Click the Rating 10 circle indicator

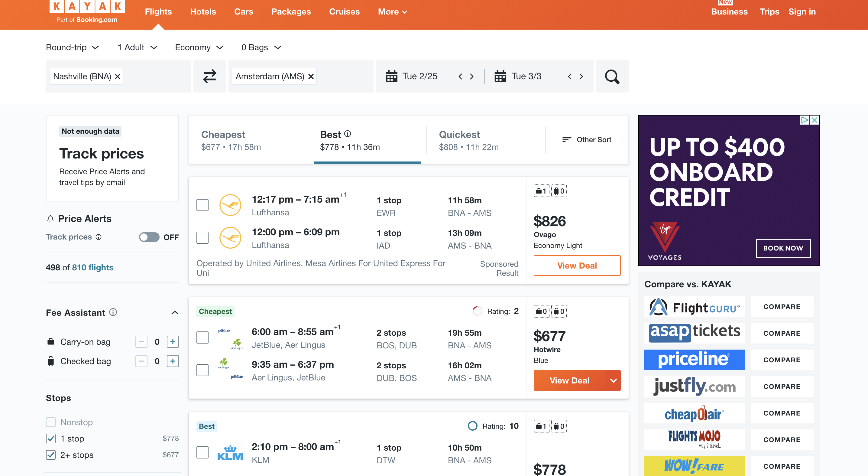click(x=472, y=426)
